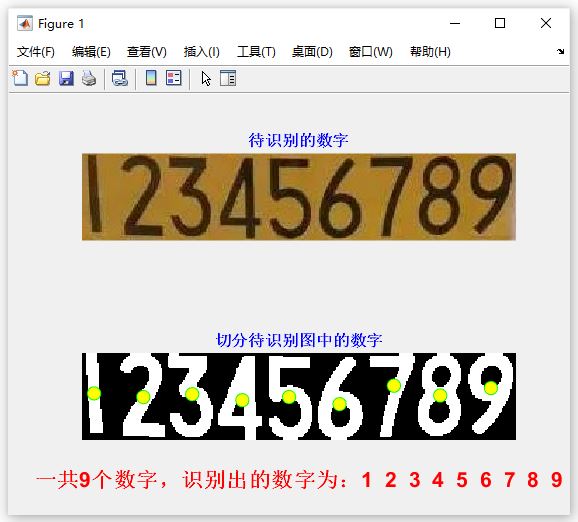Open a file with the folder icon
This screenshot has height=522, width=578.
[x=43, y=78]
